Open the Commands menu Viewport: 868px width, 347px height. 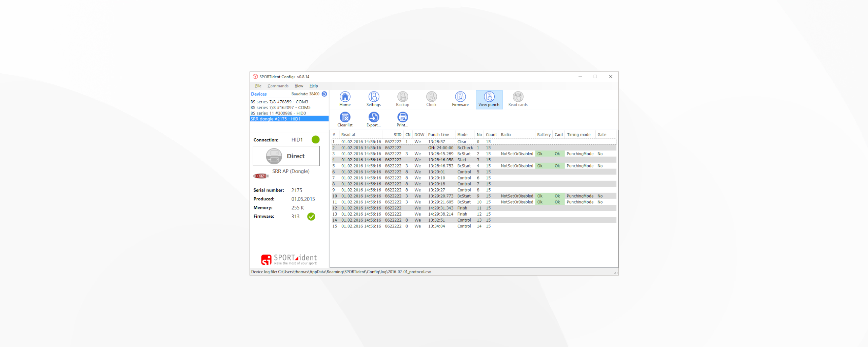278,86
